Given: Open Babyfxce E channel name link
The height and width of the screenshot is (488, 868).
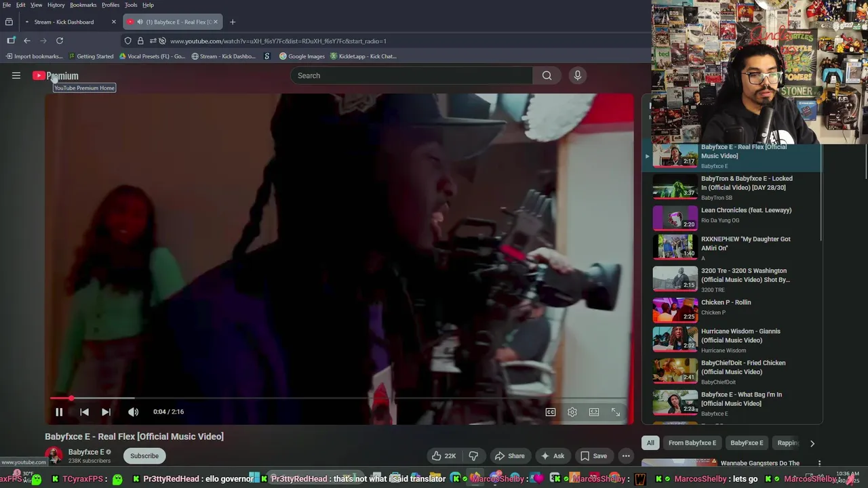Looking at the screenshot, I should 86,452.
